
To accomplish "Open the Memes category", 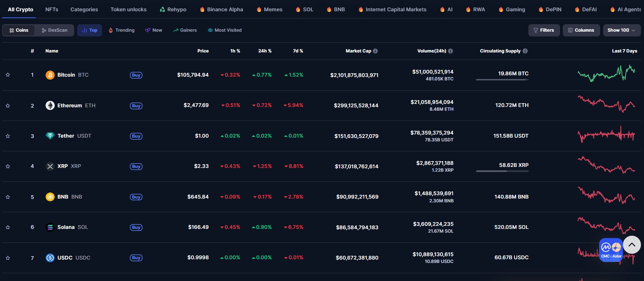I will (269, 10).
